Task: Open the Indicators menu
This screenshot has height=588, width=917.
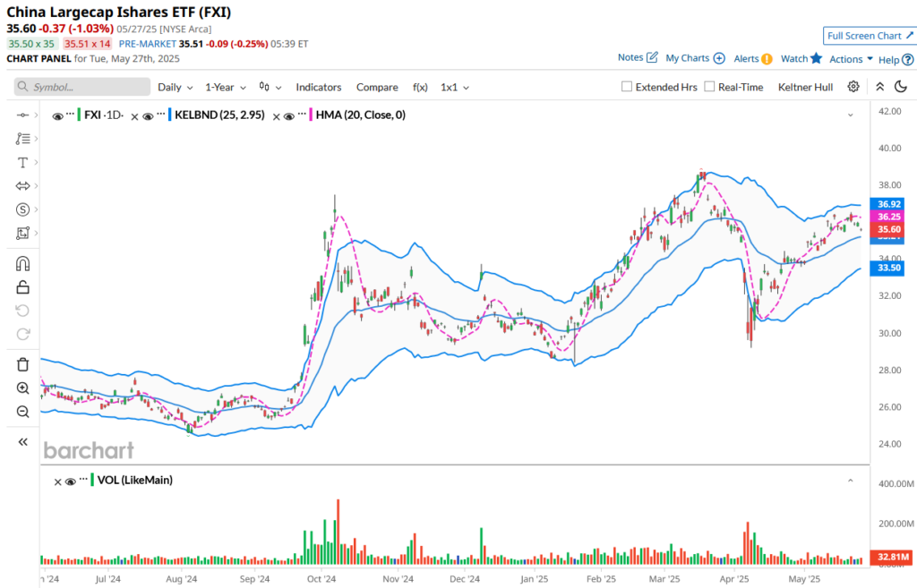Action: tap(319, 87)
